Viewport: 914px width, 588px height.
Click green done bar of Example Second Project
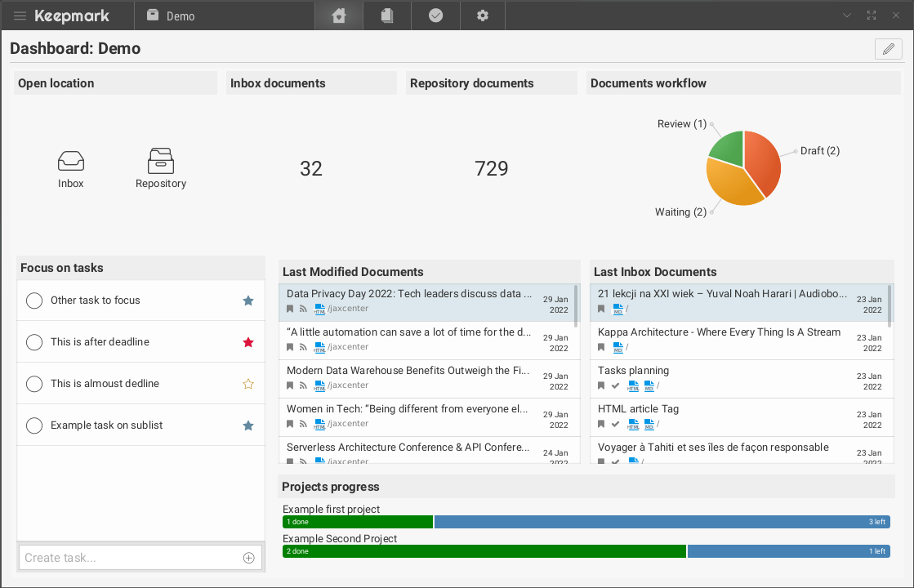click(484, 551)
